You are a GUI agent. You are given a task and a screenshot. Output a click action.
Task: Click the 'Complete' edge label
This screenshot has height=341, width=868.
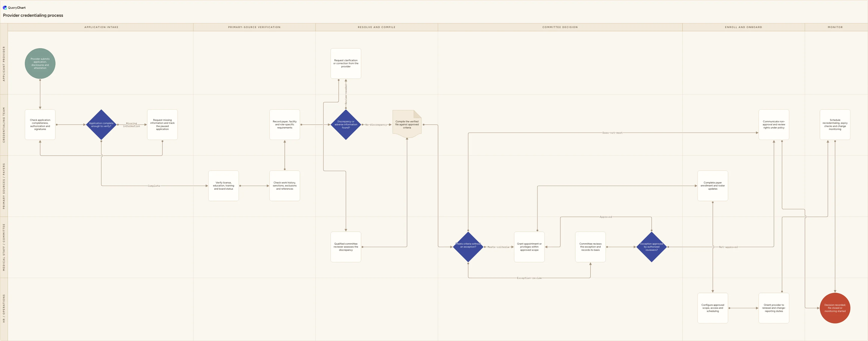coord(154,186)
